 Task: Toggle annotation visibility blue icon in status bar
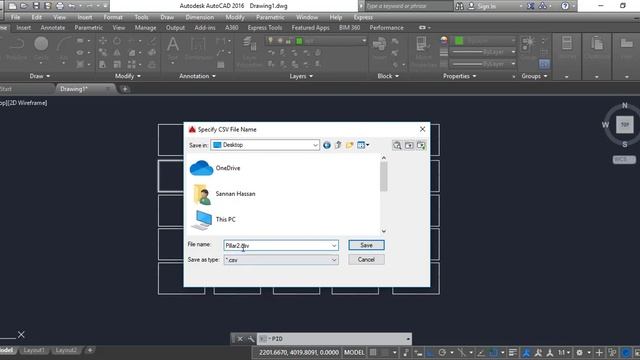tap(527, 352)
